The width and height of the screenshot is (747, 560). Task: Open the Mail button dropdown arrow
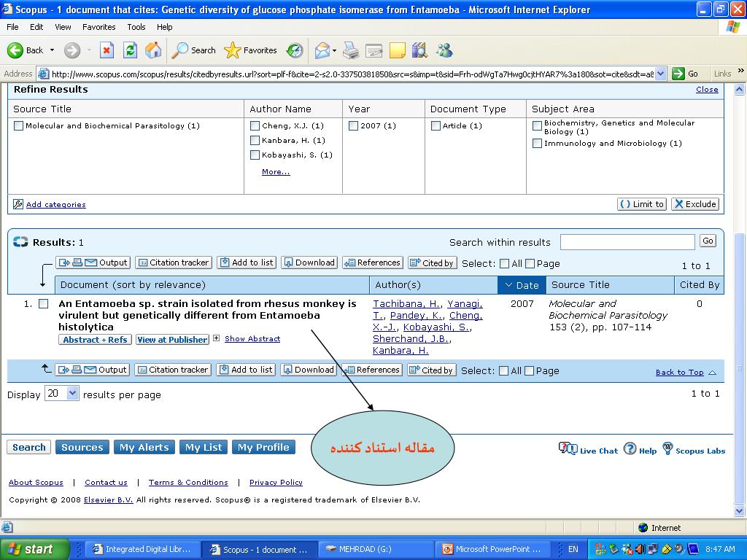pos(334,50)
